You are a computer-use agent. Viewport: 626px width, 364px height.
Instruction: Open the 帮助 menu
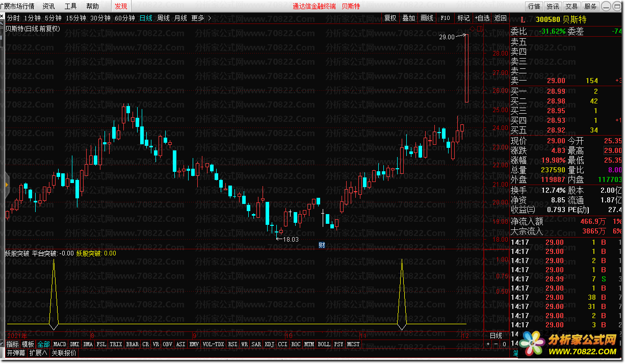(x=93, y=6)
